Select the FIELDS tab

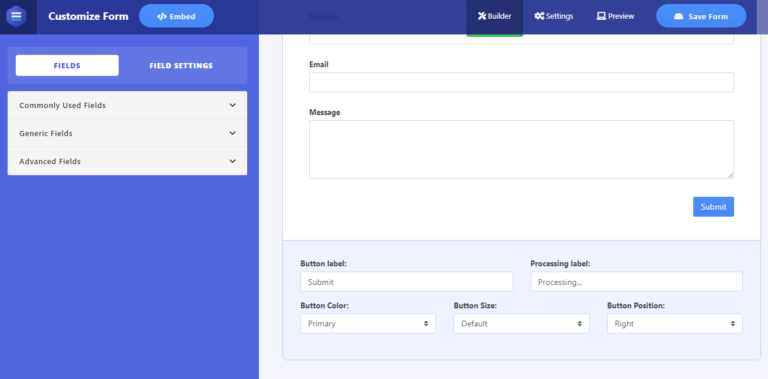tap(67, 65)
